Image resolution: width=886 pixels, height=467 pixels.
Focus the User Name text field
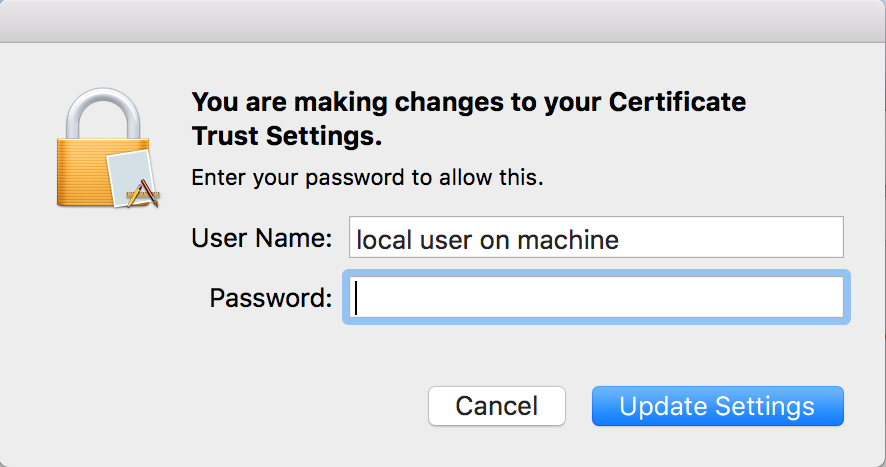596,238
